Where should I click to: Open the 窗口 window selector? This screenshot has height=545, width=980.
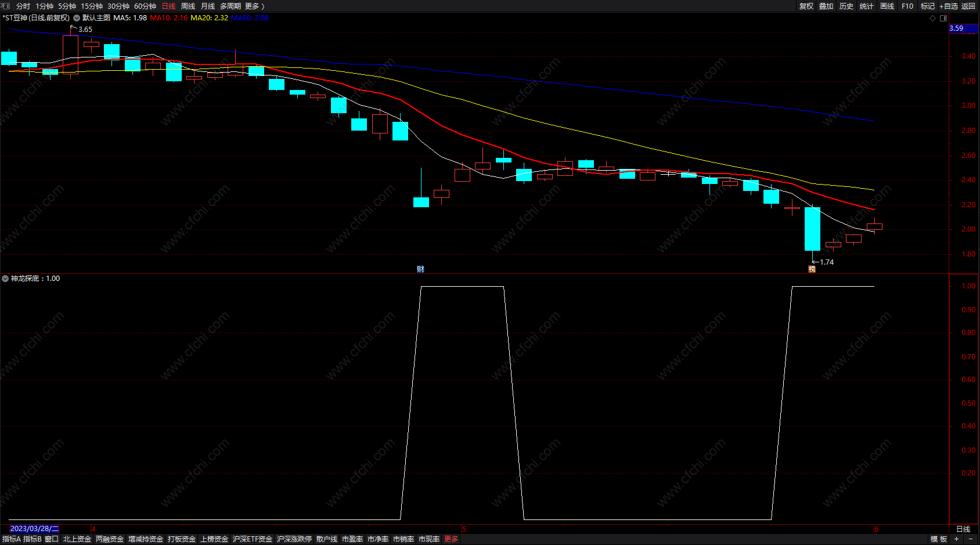[52, 539]
